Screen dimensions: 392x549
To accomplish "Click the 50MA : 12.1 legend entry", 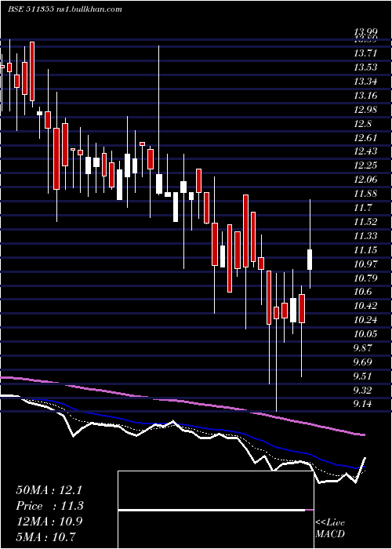I will click(49, 490).
